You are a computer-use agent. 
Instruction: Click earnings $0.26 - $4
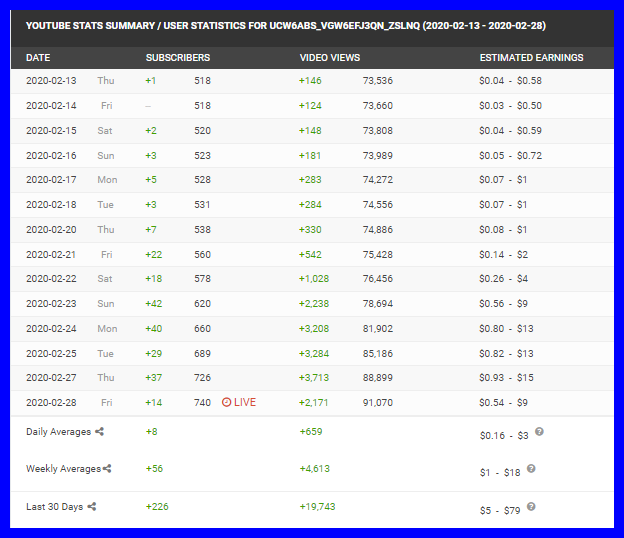coord(503,279)
